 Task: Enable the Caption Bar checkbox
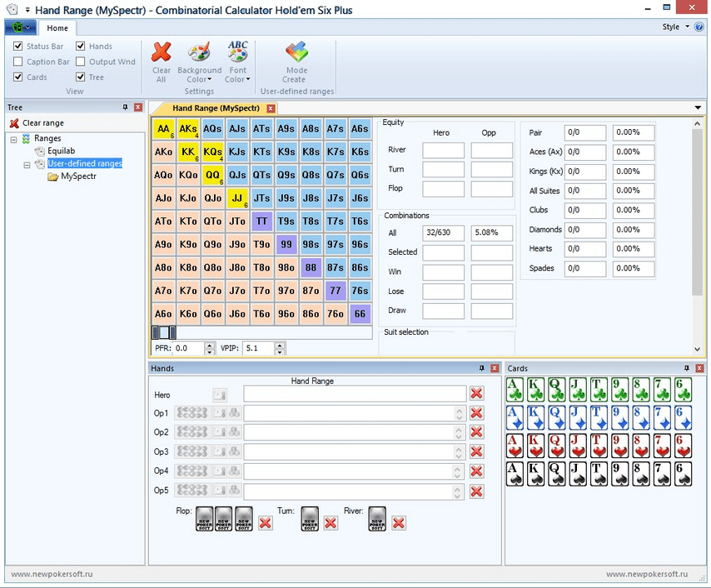[18, 62]
